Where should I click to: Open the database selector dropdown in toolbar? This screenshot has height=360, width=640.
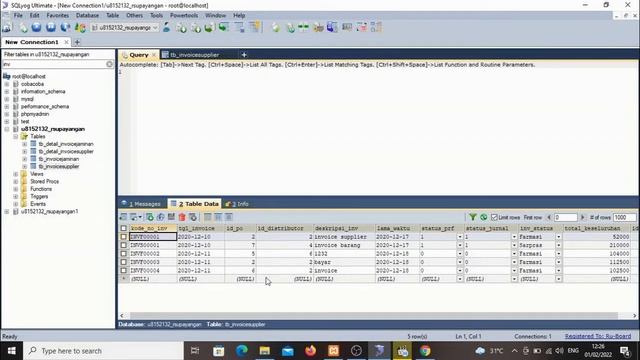(155, 28)
